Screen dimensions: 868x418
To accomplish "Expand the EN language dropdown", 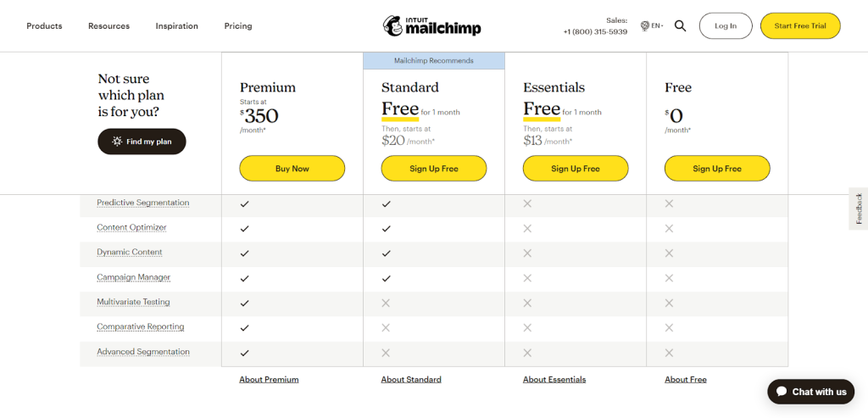I will point(657,26).
